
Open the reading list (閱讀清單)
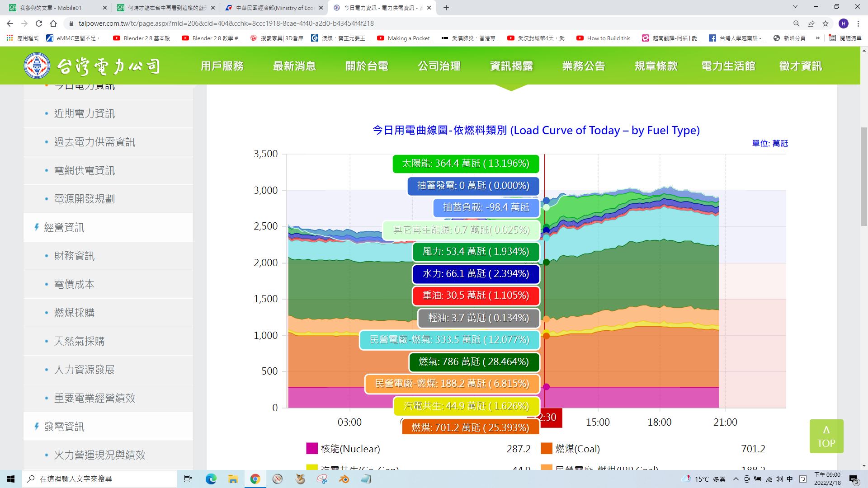(x=845, y=38)
